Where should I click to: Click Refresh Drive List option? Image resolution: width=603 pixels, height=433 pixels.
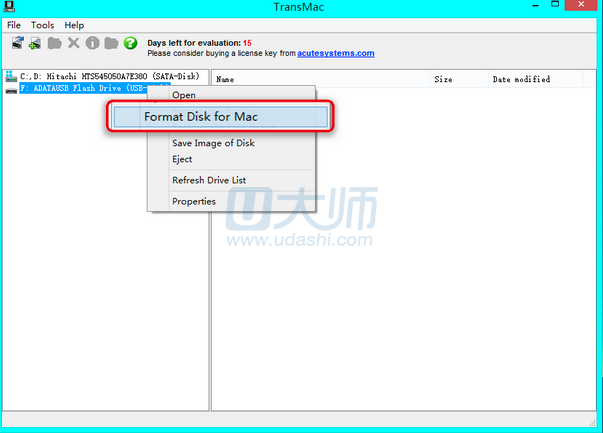pyautogui.click(x=209, y=180)
